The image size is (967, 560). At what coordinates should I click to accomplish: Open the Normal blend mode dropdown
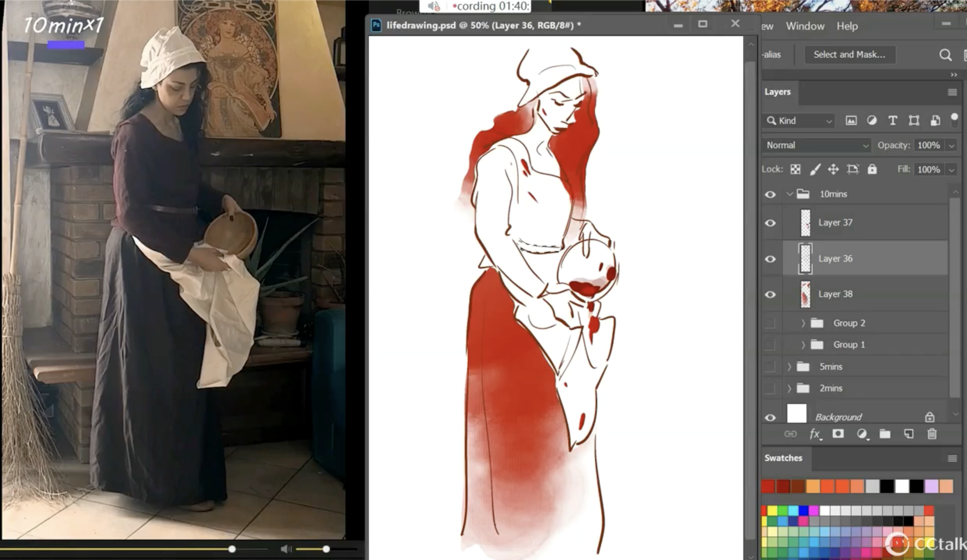(x=817, y=145)
